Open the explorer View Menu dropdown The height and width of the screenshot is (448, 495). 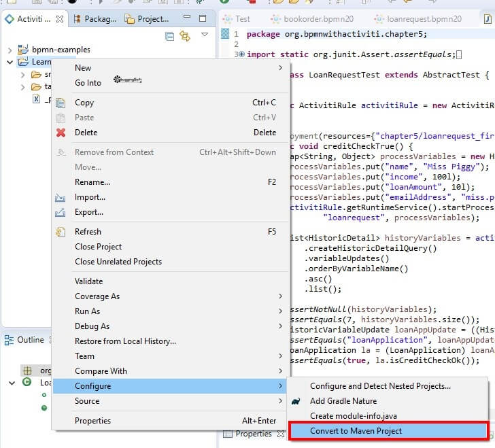(x=204, y=34)
